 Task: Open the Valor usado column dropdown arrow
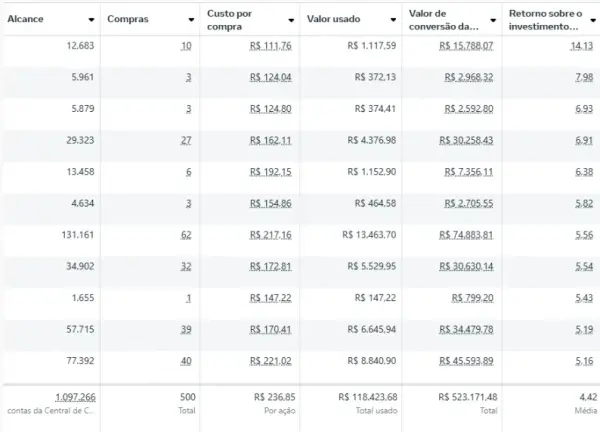(393, 20)
